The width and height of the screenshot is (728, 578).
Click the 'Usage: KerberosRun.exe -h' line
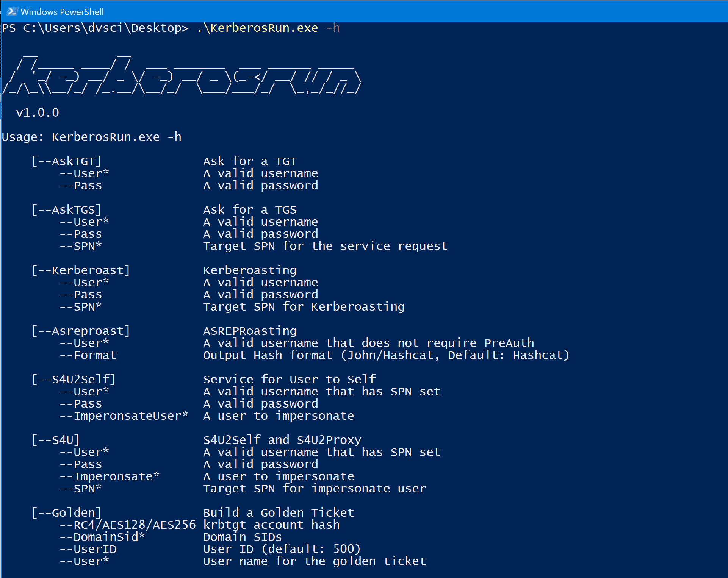click(x=92, y=137)
